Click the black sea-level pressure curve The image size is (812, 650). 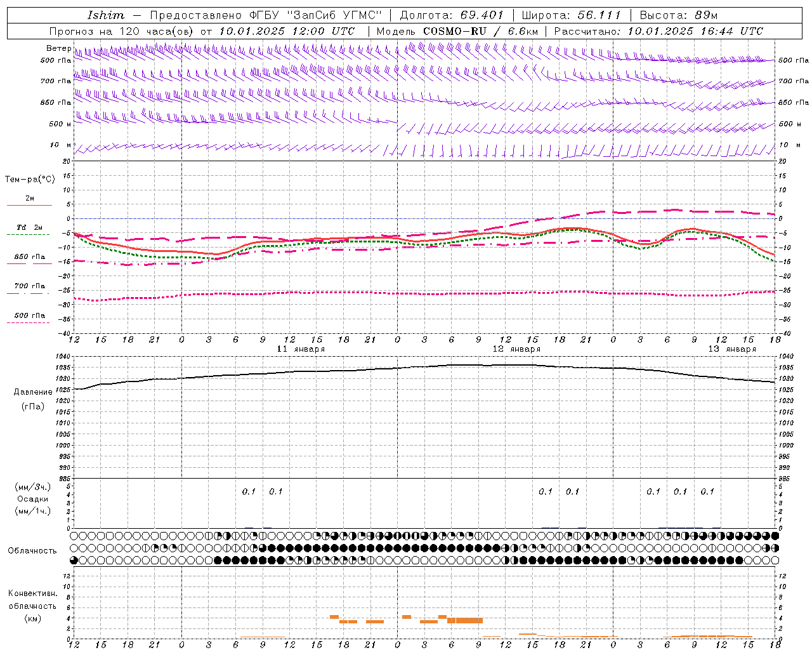(425, 366)
